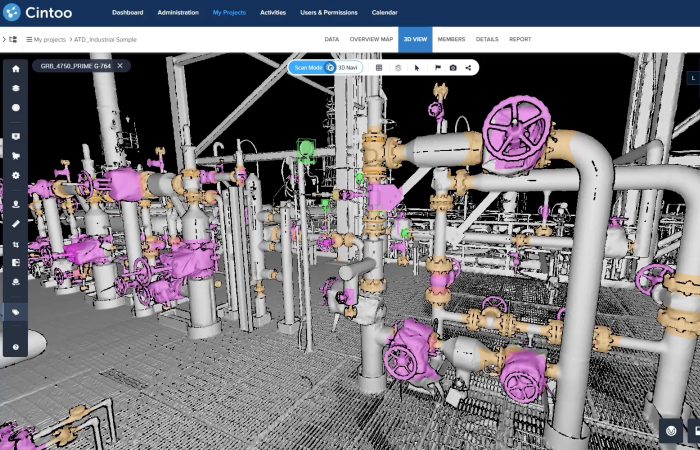Screen dimensions: 700x450
Task: Select the crop tool in the sidebar
Action: 15,243
